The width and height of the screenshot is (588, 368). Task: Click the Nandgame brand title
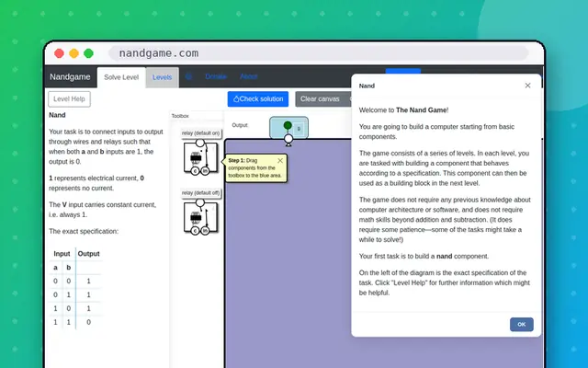70,77
